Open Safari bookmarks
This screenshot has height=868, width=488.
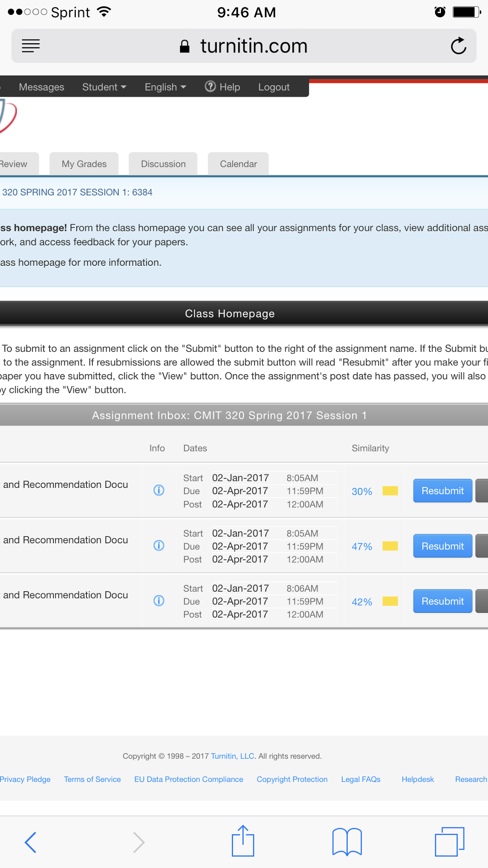[x=347, y=842]
